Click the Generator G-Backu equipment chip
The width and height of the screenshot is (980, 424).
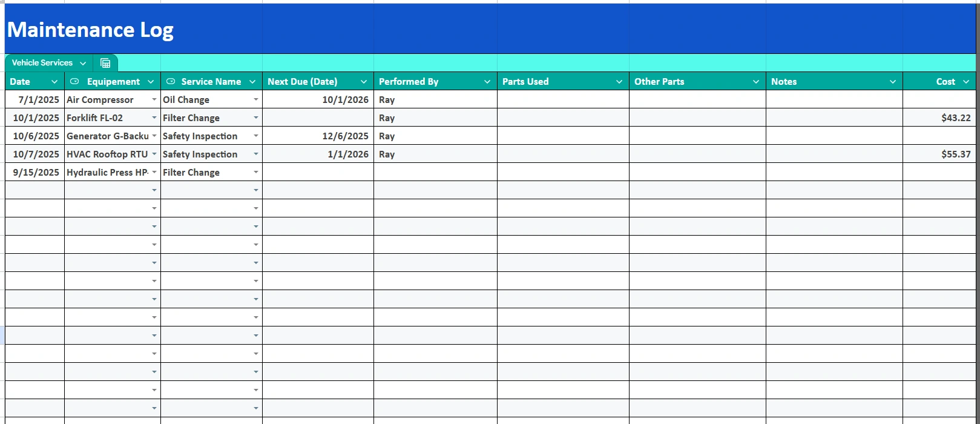107,136
